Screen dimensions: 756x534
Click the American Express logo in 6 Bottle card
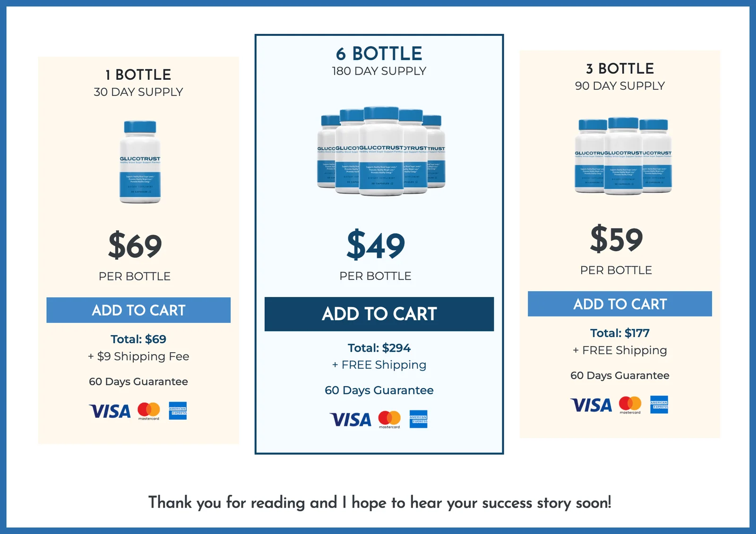[x=418, y=419]
